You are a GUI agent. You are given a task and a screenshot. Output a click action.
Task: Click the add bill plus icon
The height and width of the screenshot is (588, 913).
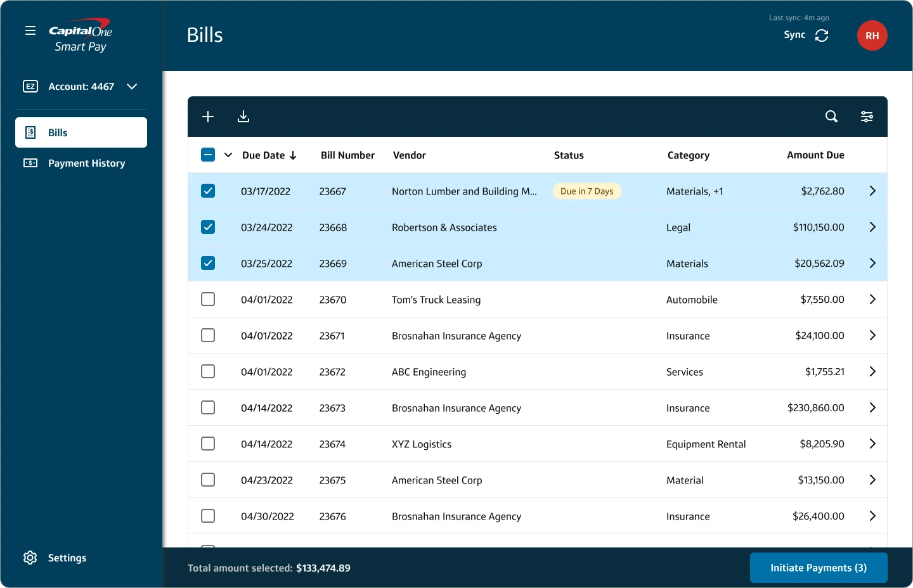(208, 117)
